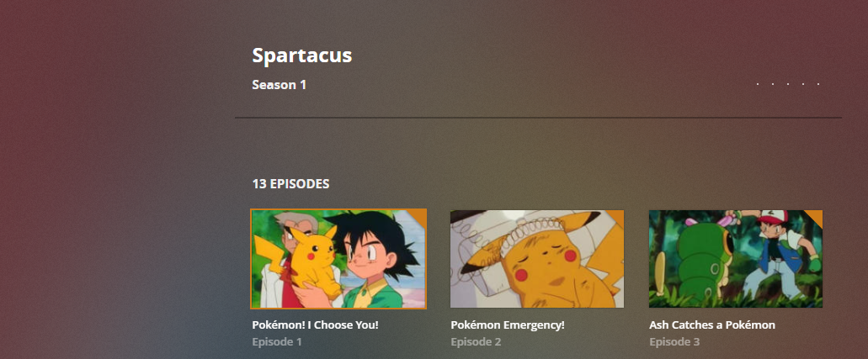Click the middle dot in toolbar row

[788, 84]
